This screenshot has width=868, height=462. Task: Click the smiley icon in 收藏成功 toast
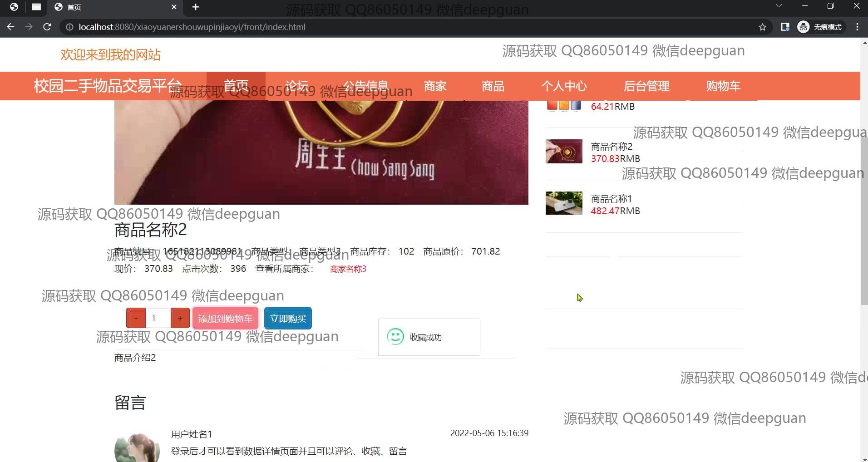tap(395, 337)
